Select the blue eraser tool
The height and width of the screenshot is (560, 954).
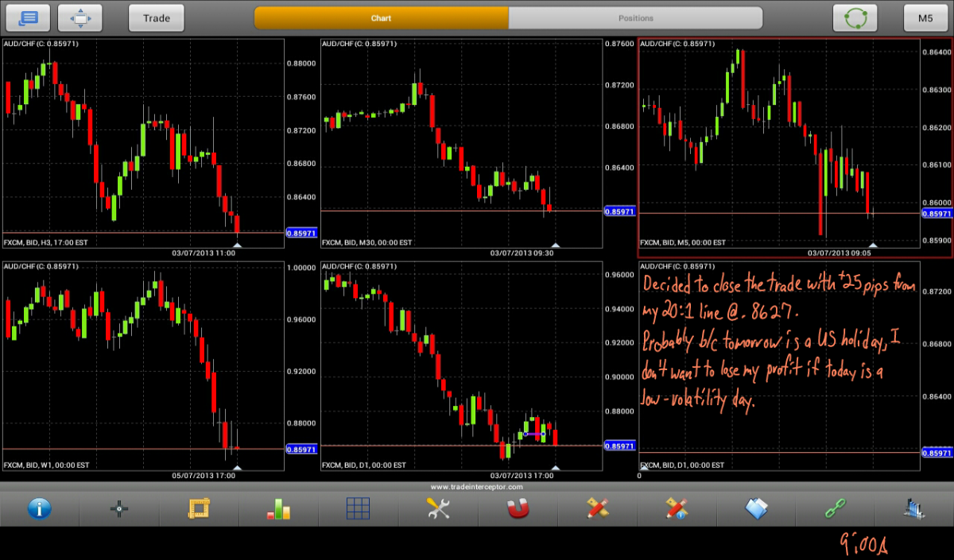pyautogui.click(x=756, y=508)
